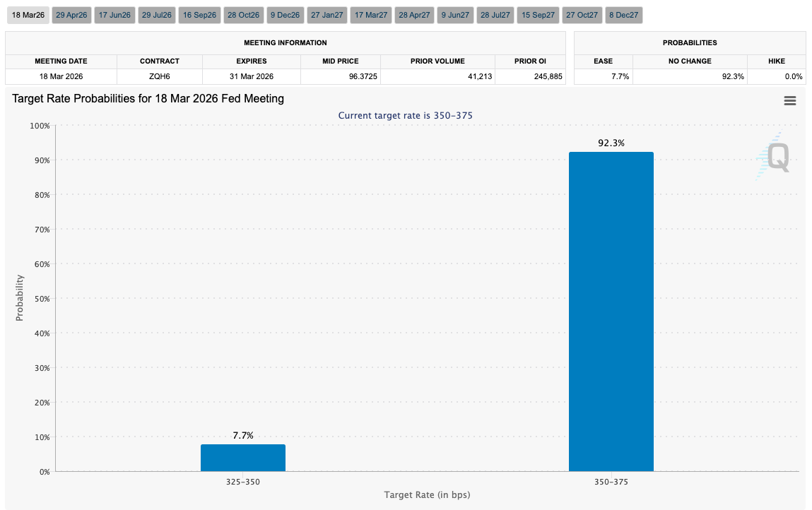Image resolution: width=812 pixels, height=510 pixels.
Task: Open the 17 Jun26 meeting view
Action: [114, 14]
